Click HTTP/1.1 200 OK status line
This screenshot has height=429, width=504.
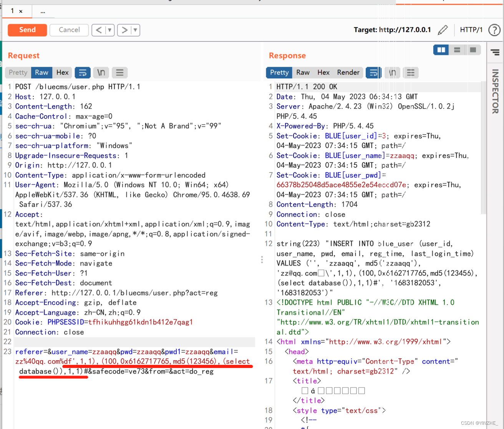click(x=307, y=87)
